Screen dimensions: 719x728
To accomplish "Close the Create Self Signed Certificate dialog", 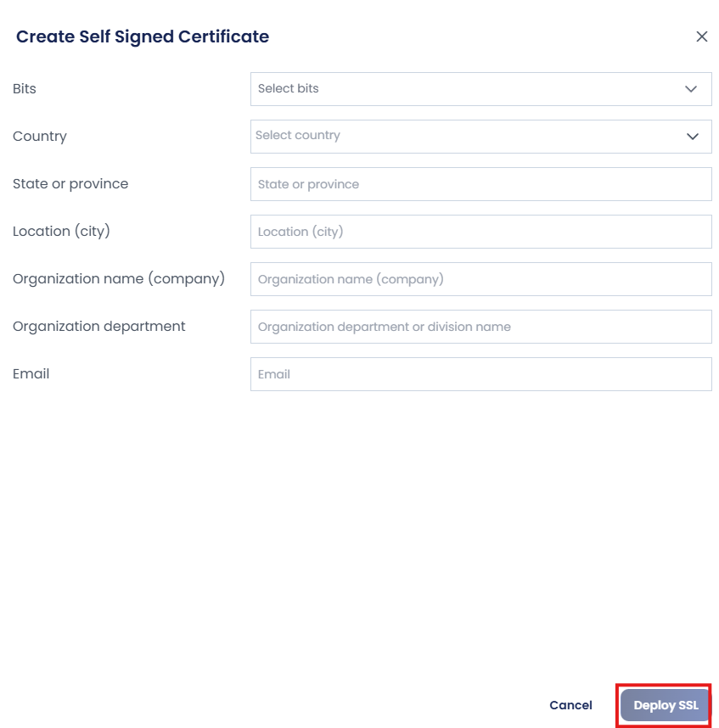I will [x=701, y=36].
